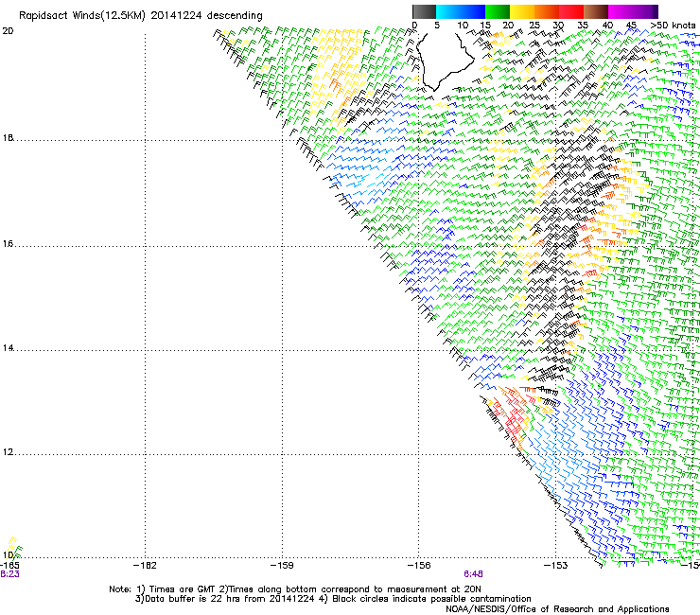
Task: Click the latitude label '12'
Action: coord(8,452)
